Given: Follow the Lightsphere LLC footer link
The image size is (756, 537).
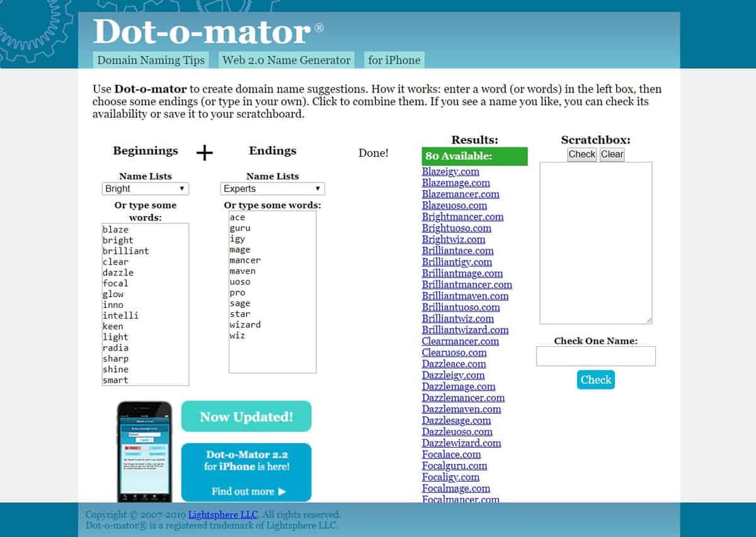Looking at the screenshot, I should click(223, 515).
